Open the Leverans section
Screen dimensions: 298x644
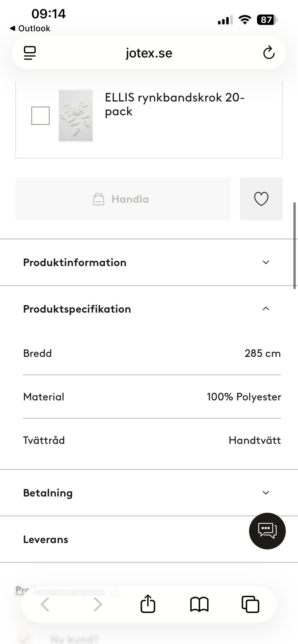46,540
